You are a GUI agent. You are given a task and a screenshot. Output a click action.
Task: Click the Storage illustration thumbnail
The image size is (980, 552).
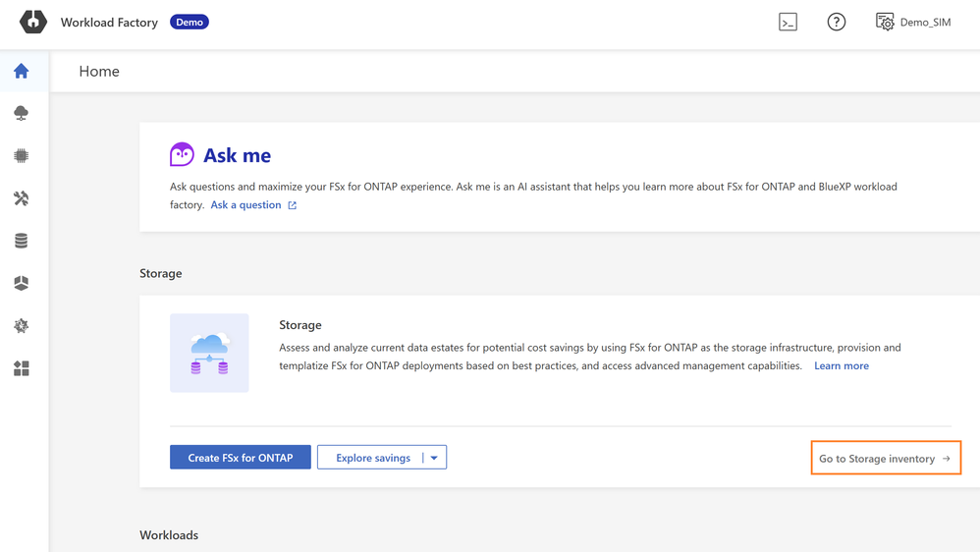(209, 354)
